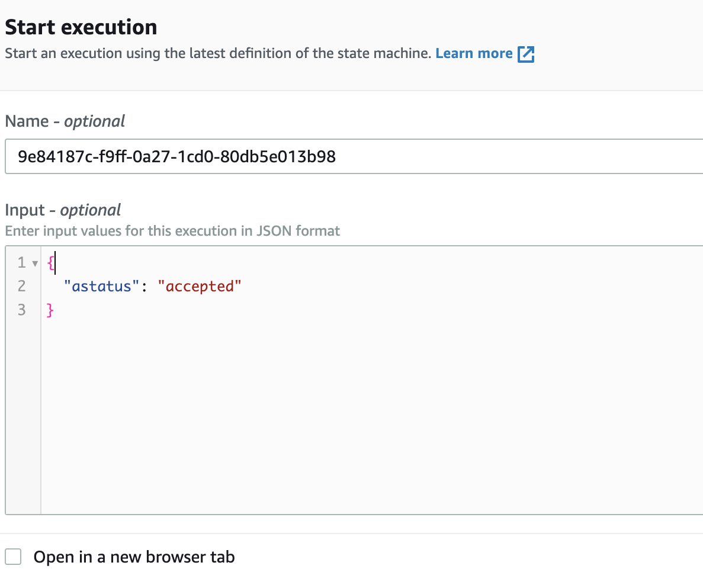Place cursor at the closing curly brace
The width and height of the screenshot is (703, 588).
tap(50, 310)
